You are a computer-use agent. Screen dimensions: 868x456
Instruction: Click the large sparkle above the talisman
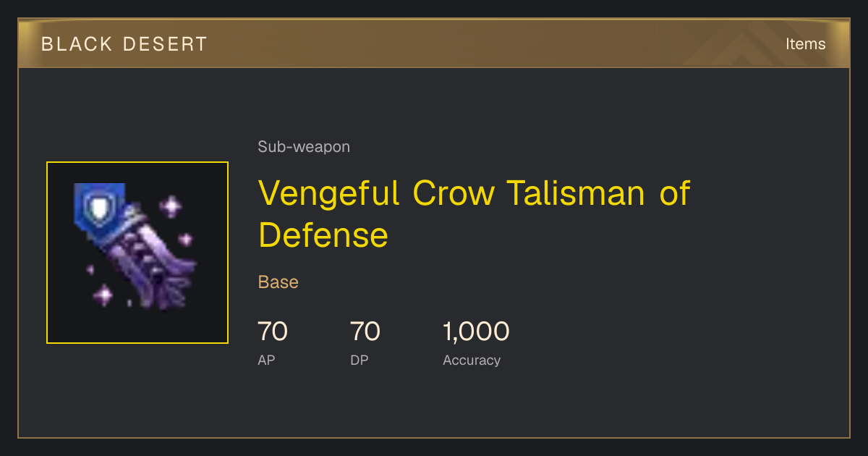(171, 207)
